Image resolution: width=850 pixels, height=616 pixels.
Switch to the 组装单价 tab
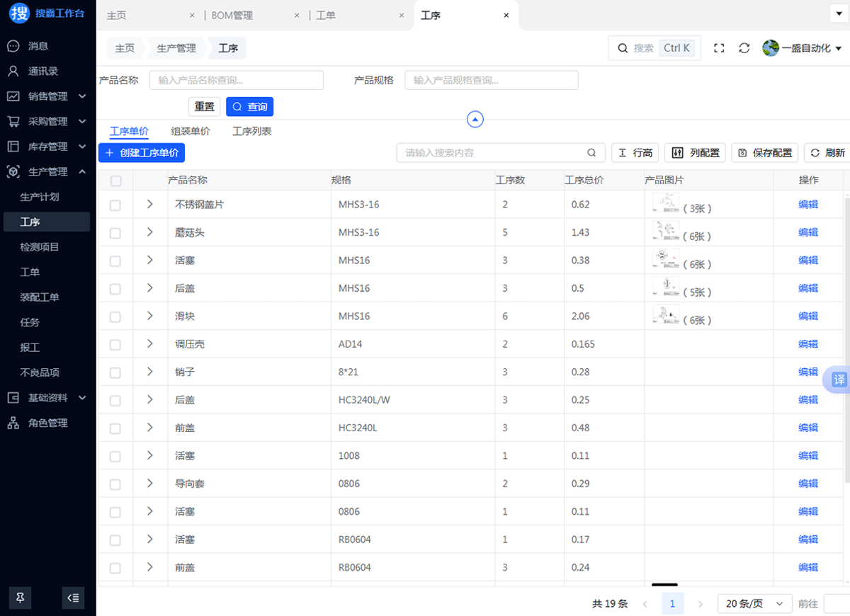pos(191,131)
